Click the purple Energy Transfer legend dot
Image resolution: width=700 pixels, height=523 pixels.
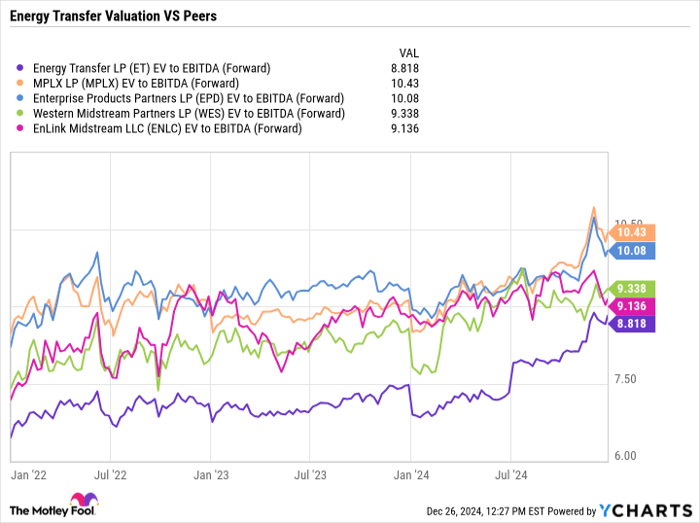click(x=21, y=68)
